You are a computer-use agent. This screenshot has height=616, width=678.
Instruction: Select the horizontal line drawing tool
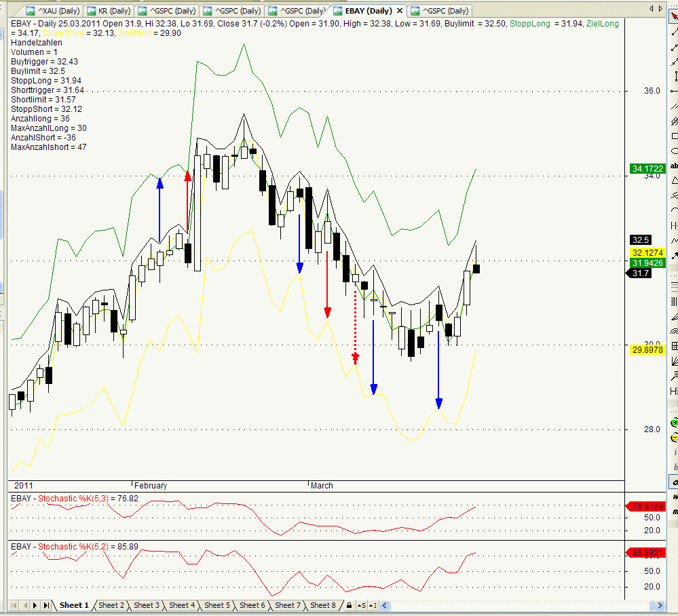tap(674, 91)
